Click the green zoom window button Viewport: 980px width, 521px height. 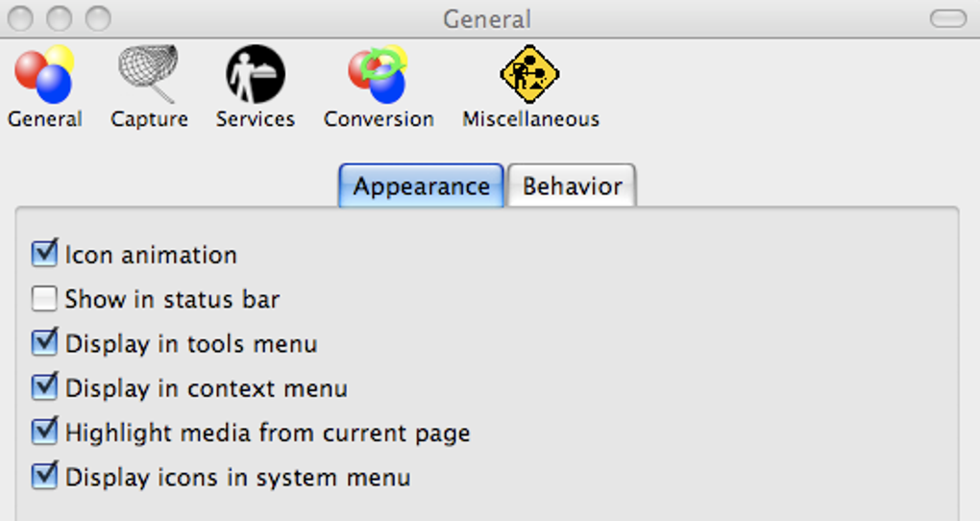tap(97, 18)
